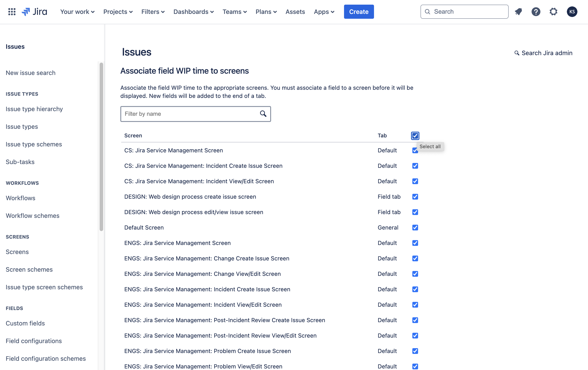This screenshot has width=588, height=370.
Task: Click Search Jira admin magnifier link
Action: (543, 53)
